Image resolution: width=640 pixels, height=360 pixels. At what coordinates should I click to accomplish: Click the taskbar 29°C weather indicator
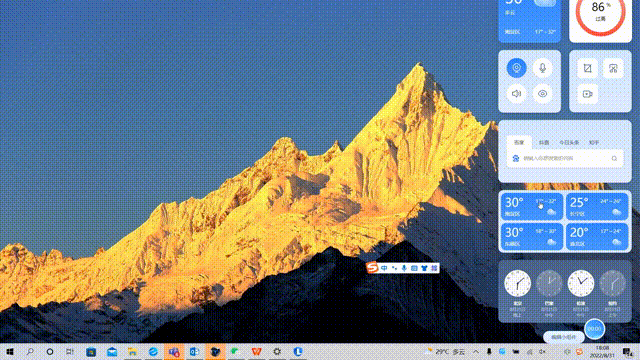pyautogui.click(x=445, y=351)
